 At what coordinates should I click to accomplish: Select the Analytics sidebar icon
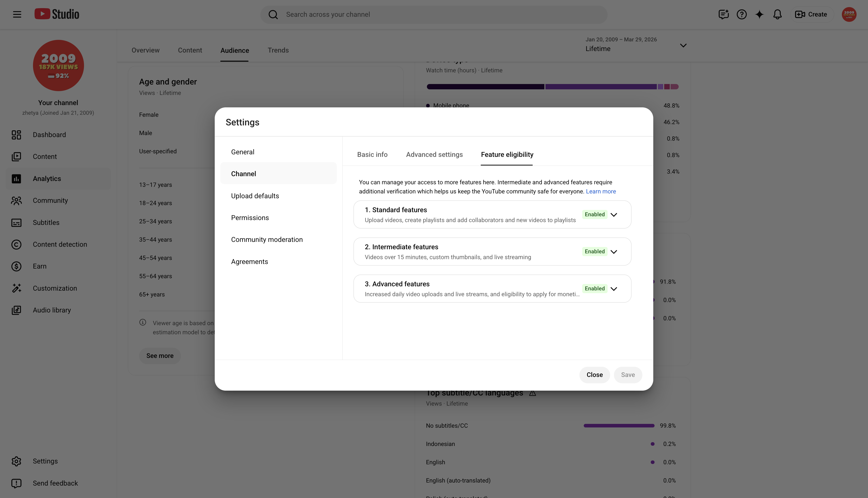tap(16, 178)
